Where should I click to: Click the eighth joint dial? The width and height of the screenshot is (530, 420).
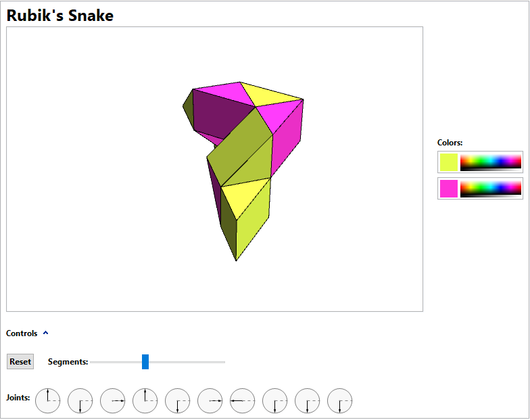coord(275,401)
